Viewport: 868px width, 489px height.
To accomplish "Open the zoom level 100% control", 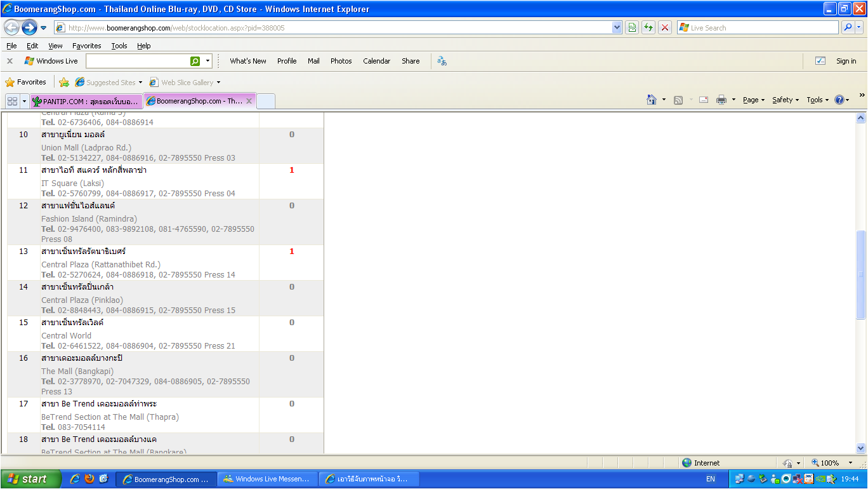I will (x=832, y=463).
